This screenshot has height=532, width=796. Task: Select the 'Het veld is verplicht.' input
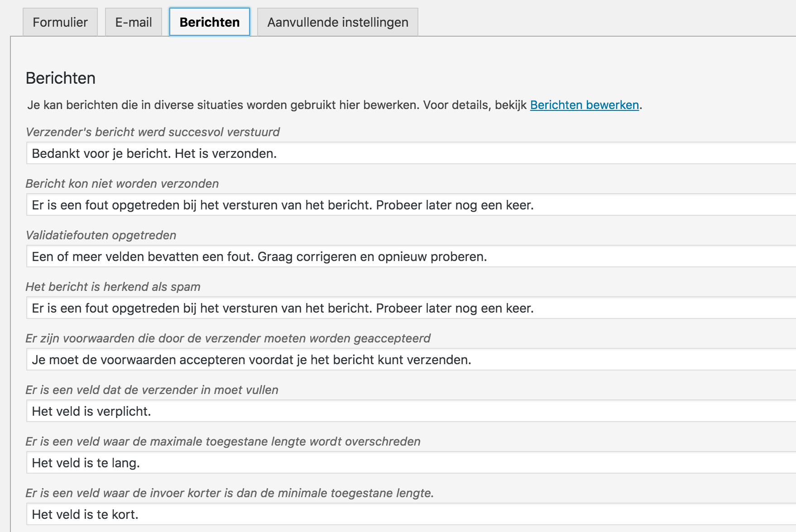(x=408, y=411)
